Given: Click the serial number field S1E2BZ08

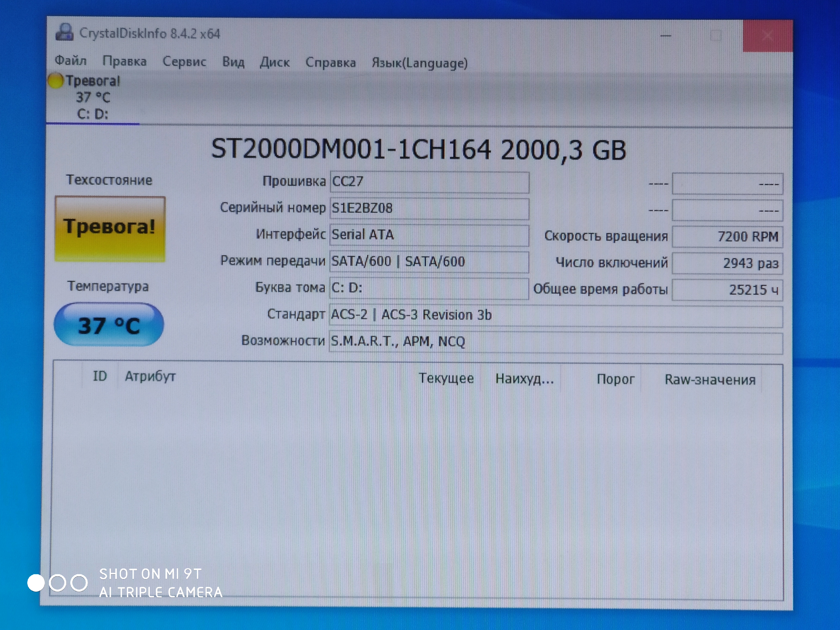Looking at the screenshot, I should tap(430, 208).
